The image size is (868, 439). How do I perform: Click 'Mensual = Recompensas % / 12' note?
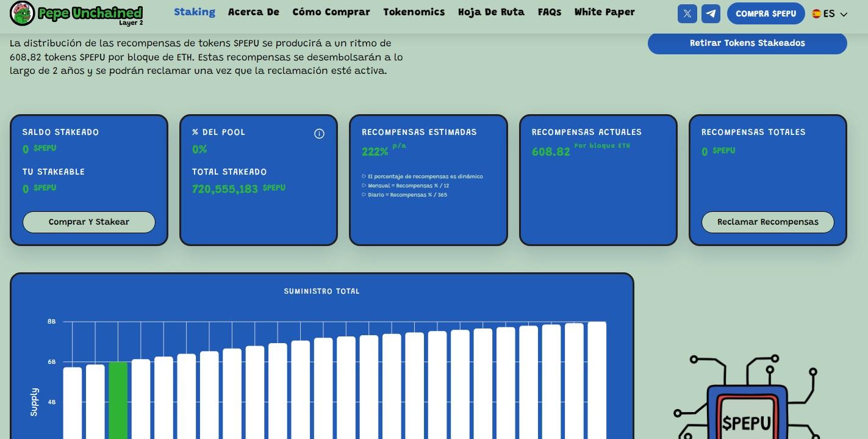[408, 186]
